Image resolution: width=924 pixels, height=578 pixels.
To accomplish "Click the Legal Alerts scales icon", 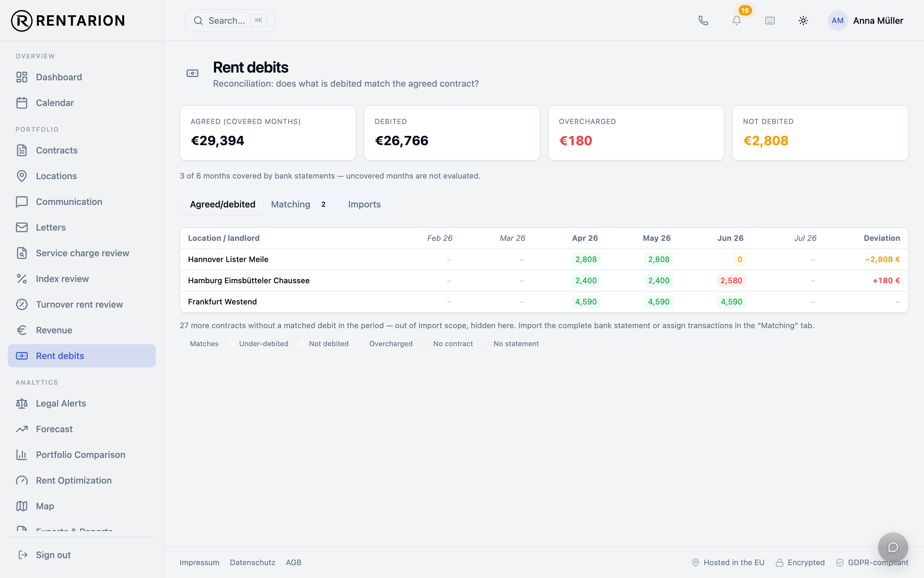I will (22, 403).
